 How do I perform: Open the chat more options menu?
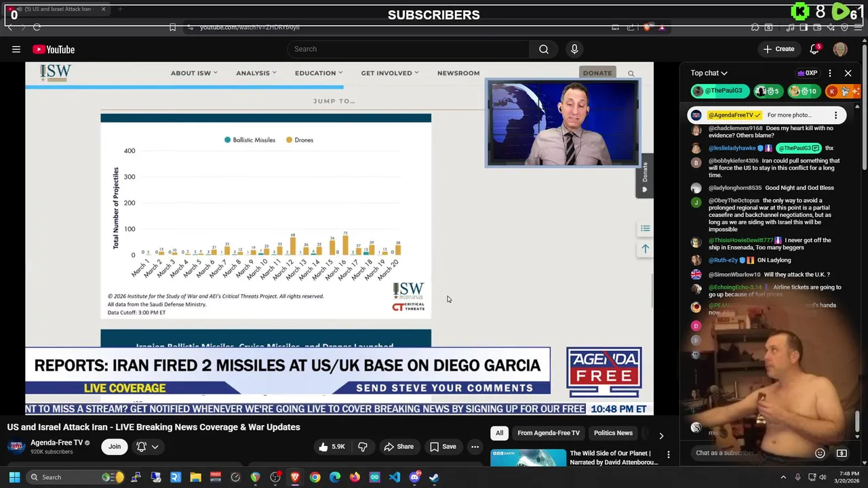(x=830, y=73)
